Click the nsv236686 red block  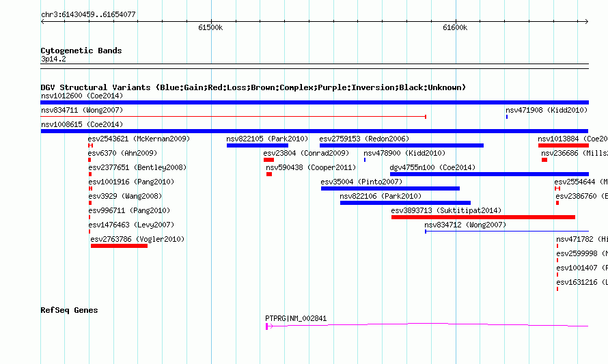pyautogui.click(x=544, y=160)
